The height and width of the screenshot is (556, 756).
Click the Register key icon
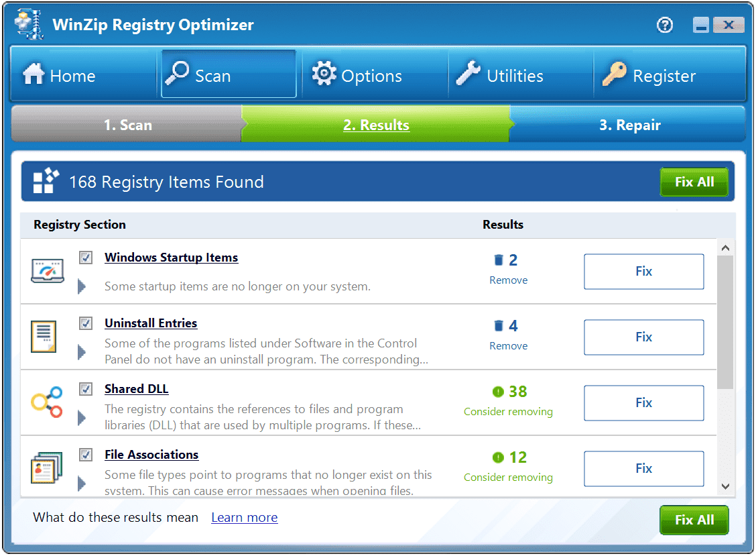point(614,74)
